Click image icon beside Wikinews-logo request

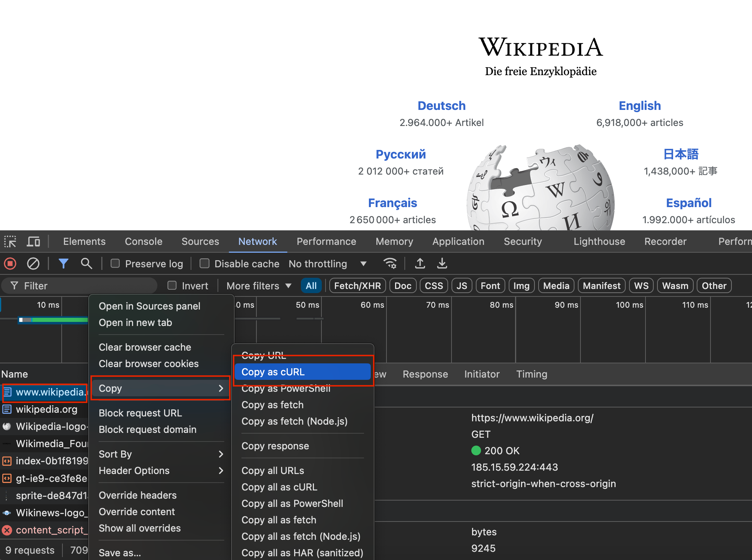7,513
